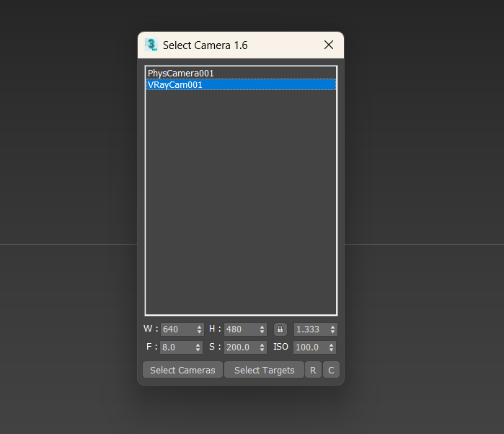Select VRayCam001 in the camera list

click(x=241, y=84)
